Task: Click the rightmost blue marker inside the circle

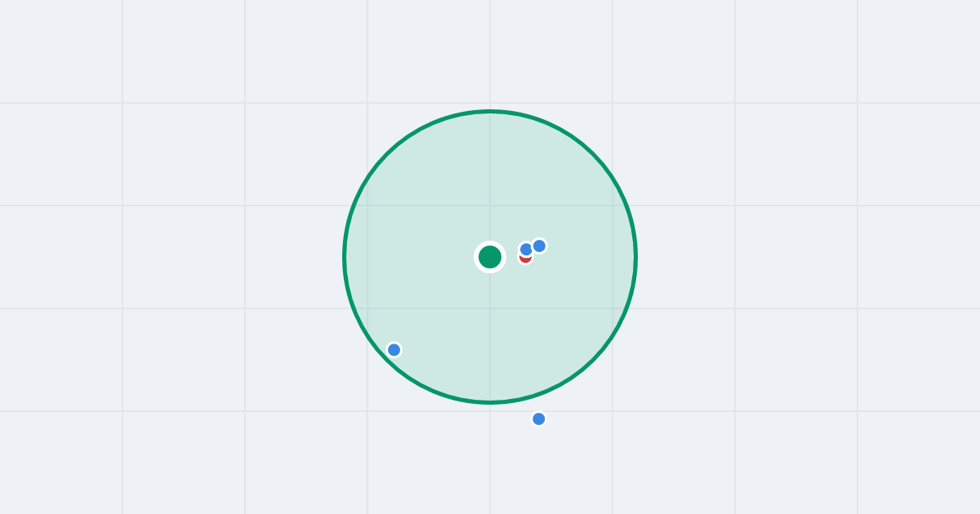Action: [539, 246]
